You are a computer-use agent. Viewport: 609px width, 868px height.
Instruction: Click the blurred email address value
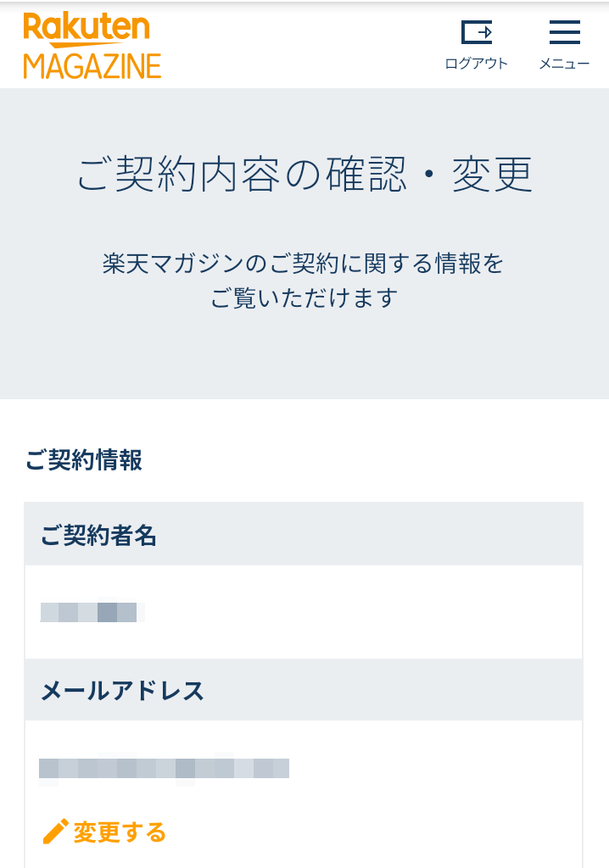pos(164,768)
